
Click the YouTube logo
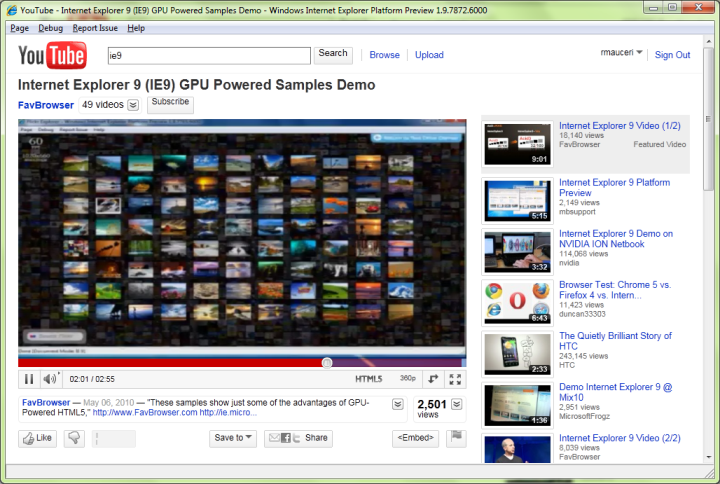[x=52, y=56]
